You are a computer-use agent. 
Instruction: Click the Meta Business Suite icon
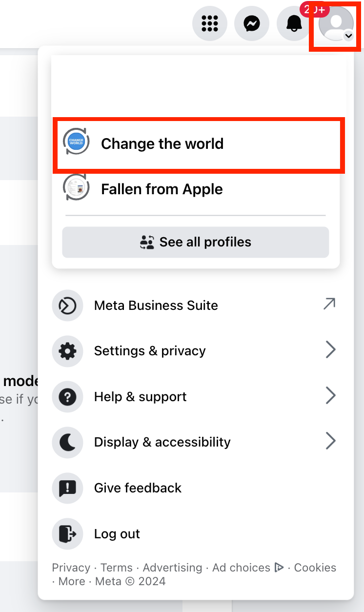coord(67,306)
